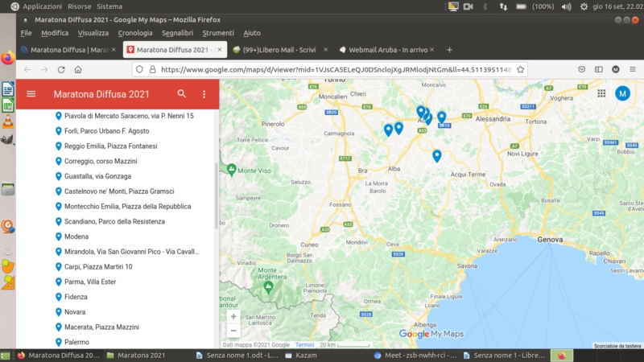Select Correggio, corso Mazzini location
The height and width of the screenshot is (362, 644).
click(x=101, y=162)
